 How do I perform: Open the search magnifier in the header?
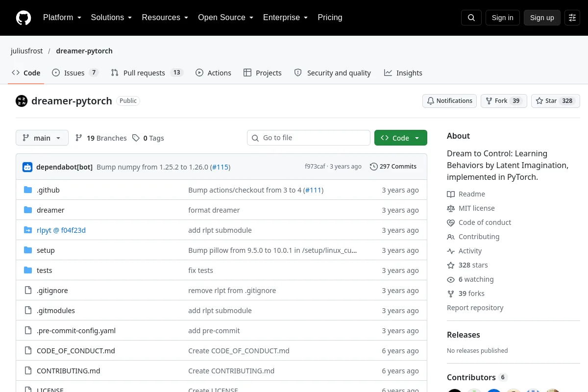(x=471, y=18)
